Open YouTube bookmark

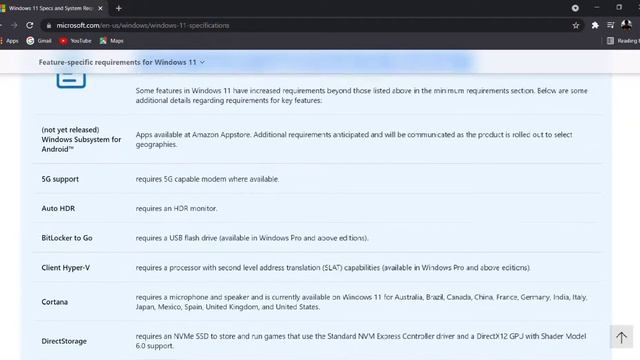pyautogui.click(x=76, y=41)
